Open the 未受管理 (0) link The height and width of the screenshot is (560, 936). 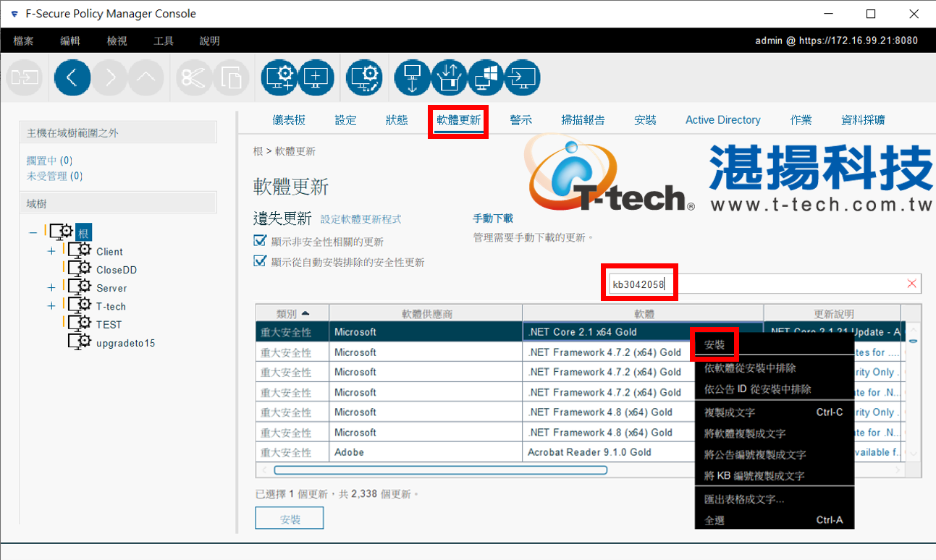(54, 176)
